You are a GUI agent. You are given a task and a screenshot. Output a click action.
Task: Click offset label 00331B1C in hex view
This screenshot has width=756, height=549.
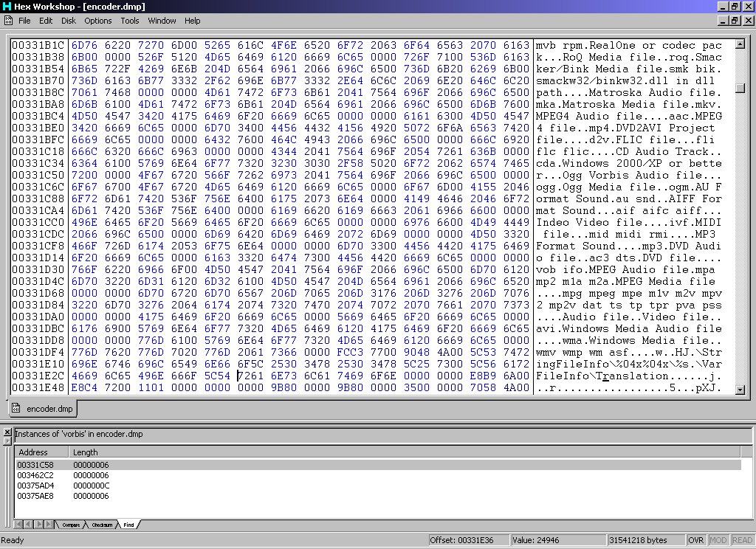click(x=38, y=45)
